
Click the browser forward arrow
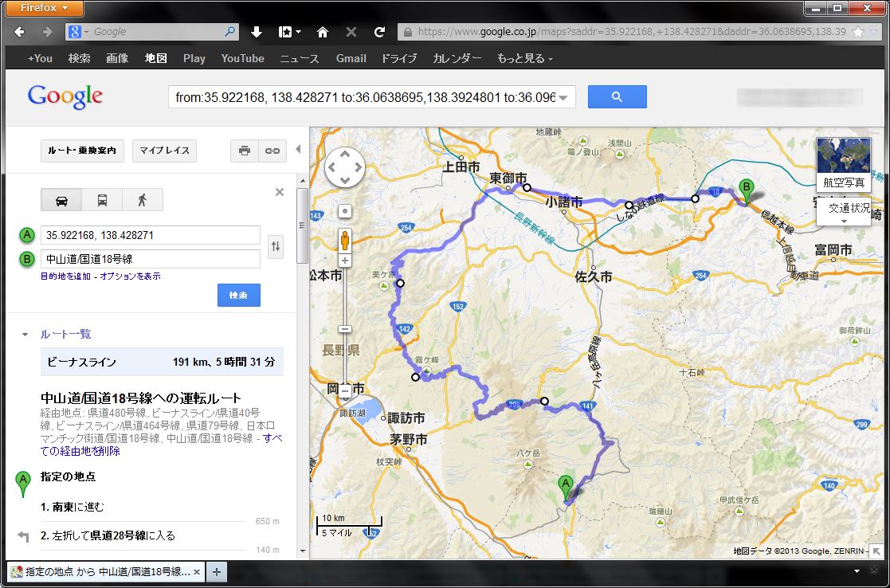[48, 32]
